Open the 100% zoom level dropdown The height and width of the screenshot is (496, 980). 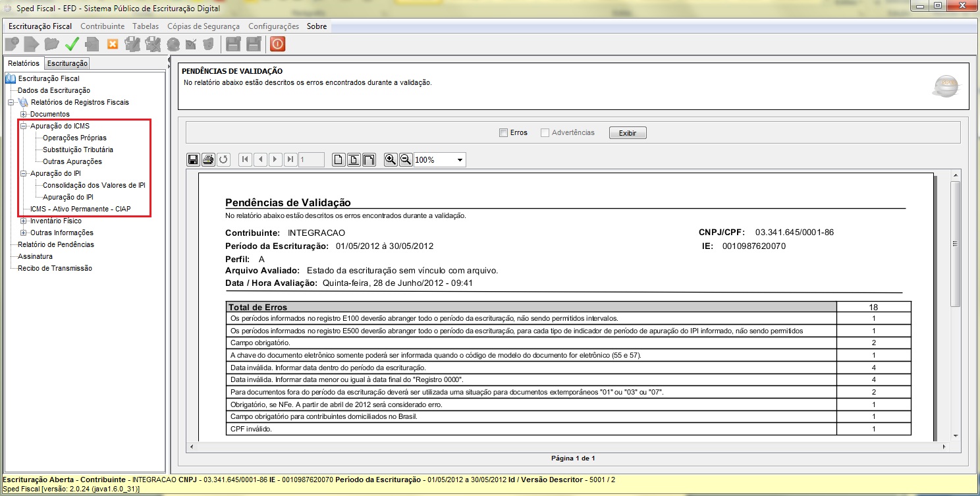460,160
